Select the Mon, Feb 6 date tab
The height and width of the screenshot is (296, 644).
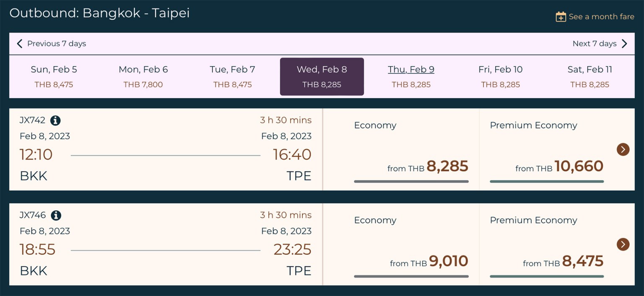point(143,77)
